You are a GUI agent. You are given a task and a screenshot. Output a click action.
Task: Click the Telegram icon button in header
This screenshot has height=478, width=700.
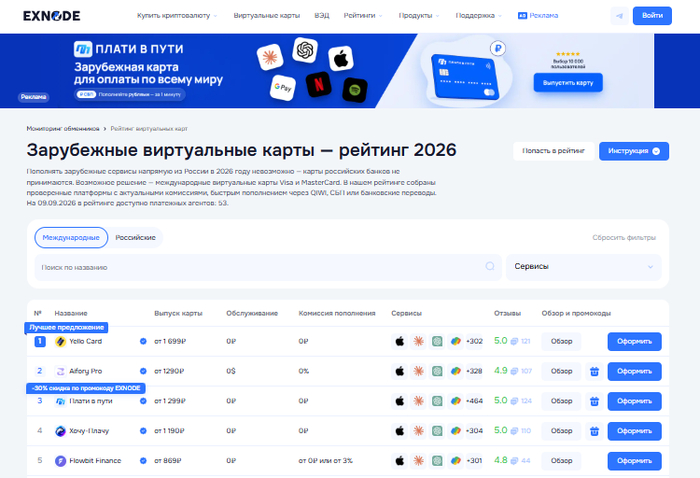[619, 16]
